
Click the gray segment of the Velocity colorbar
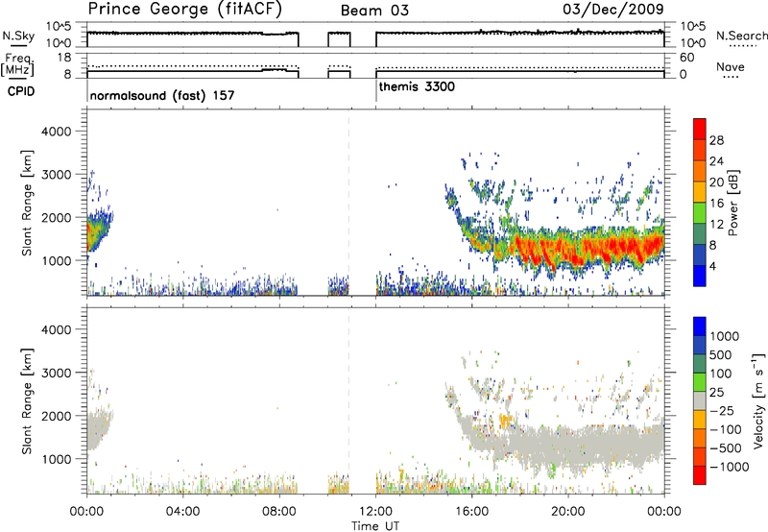pos(700,400)
